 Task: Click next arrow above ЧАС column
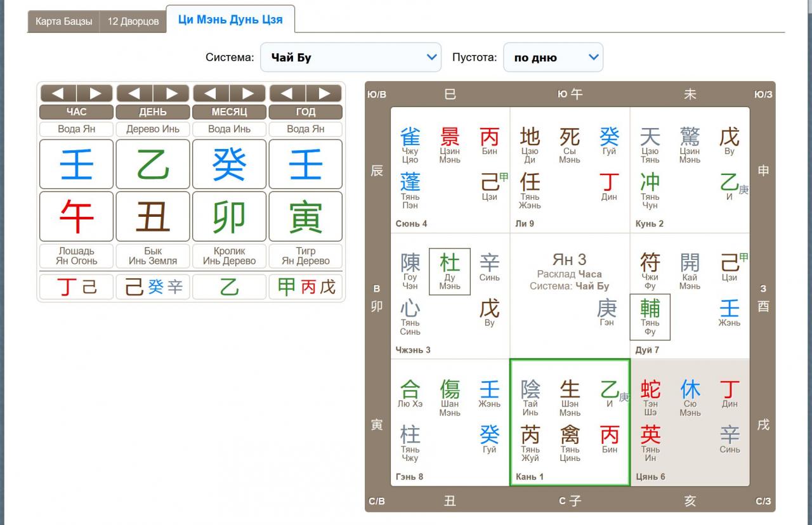coord(95,94)
